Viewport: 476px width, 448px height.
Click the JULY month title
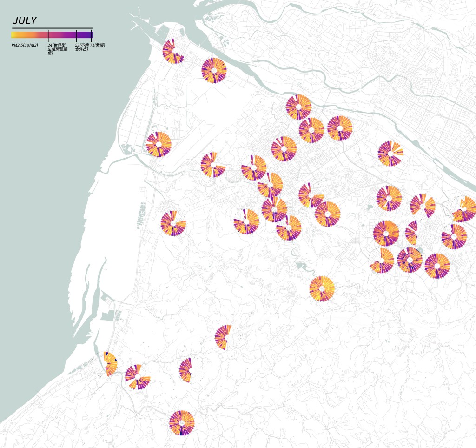(25, 20)
